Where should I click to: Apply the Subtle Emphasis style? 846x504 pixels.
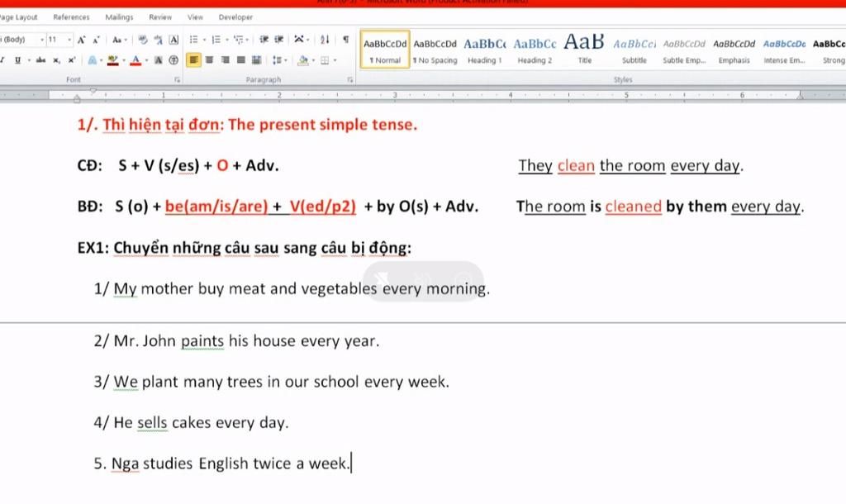[684, 50]
